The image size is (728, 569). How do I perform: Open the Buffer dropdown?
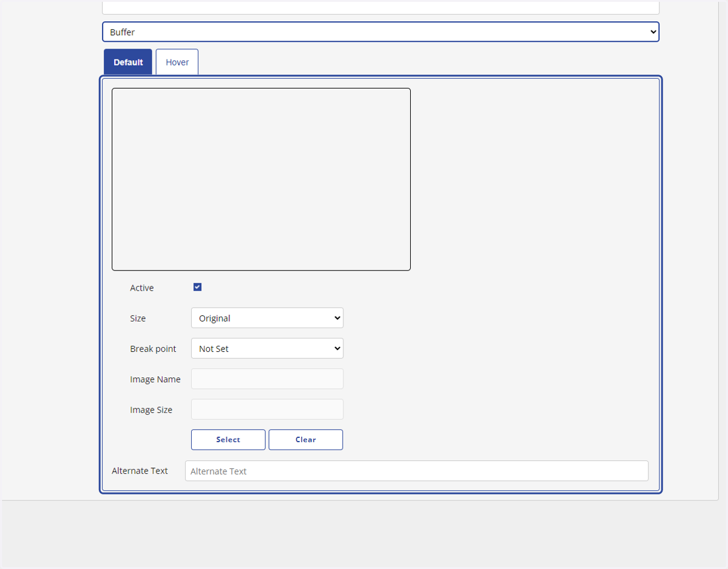coord(380,32)
